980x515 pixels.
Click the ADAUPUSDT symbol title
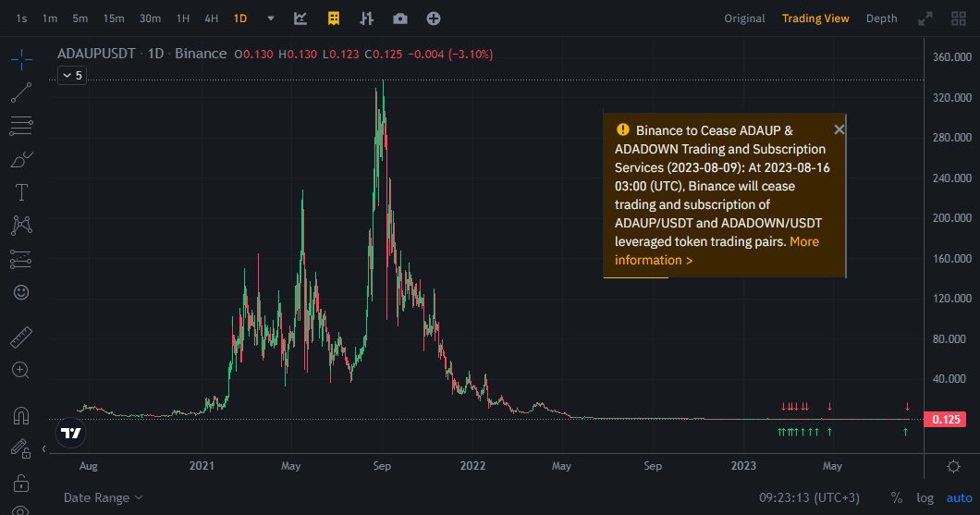pos(96,54)
